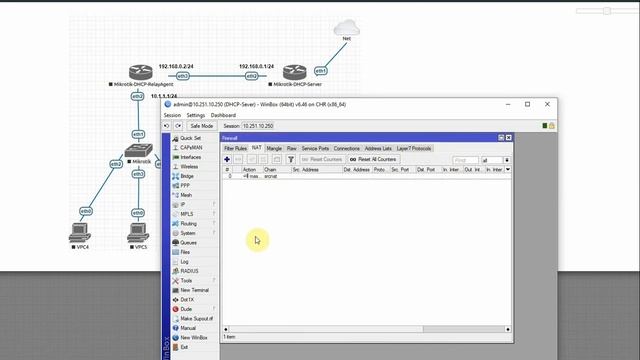Image resolution: width=640 pixels, height=360 pixels.
Task: Select the Mikrotik switch node in the diagram
Action: pos(139,151)
